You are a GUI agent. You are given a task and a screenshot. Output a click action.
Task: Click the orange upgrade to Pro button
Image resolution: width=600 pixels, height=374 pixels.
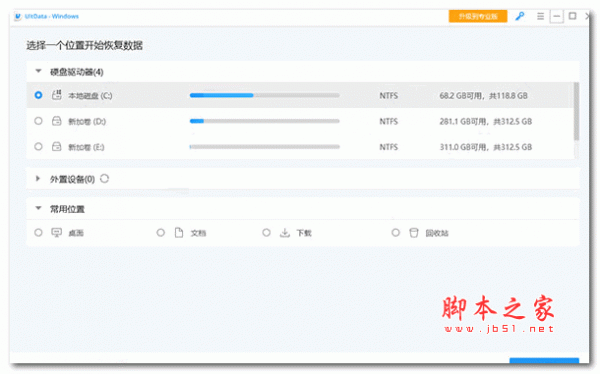[x=478, y=16]
